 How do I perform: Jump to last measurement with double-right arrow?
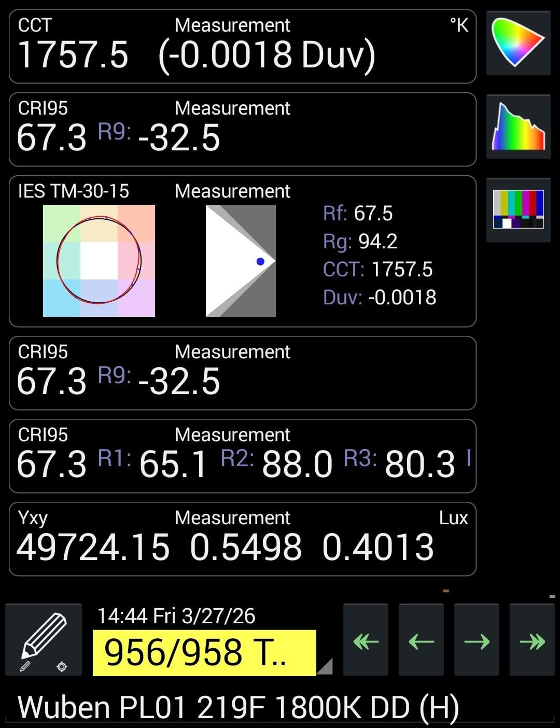point(532,640)
